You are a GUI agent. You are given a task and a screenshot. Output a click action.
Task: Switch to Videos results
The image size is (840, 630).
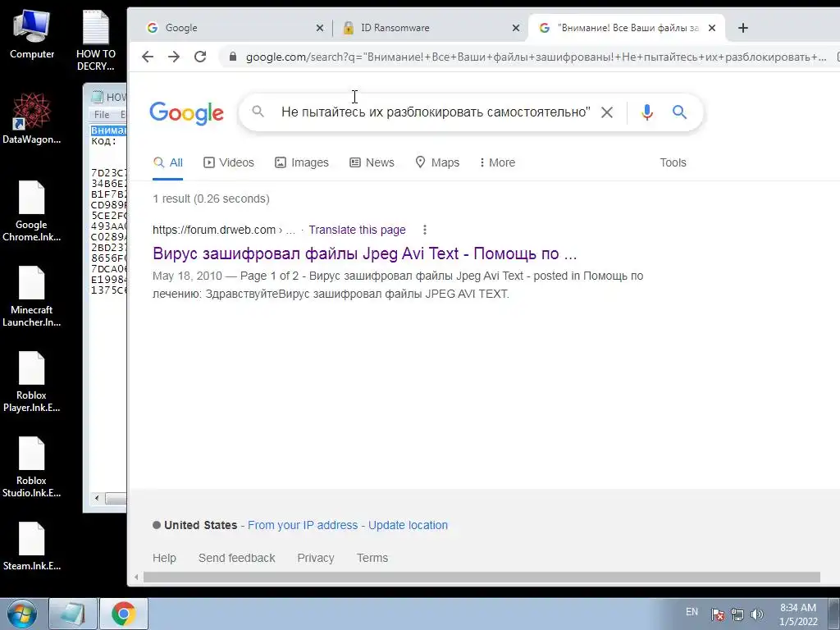tap(229, 162)
